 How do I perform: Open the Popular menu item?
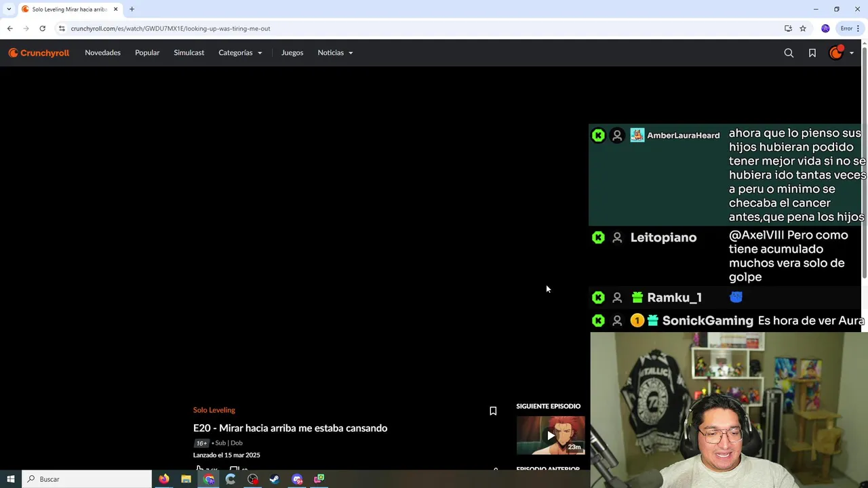click(x=147, y=53)
